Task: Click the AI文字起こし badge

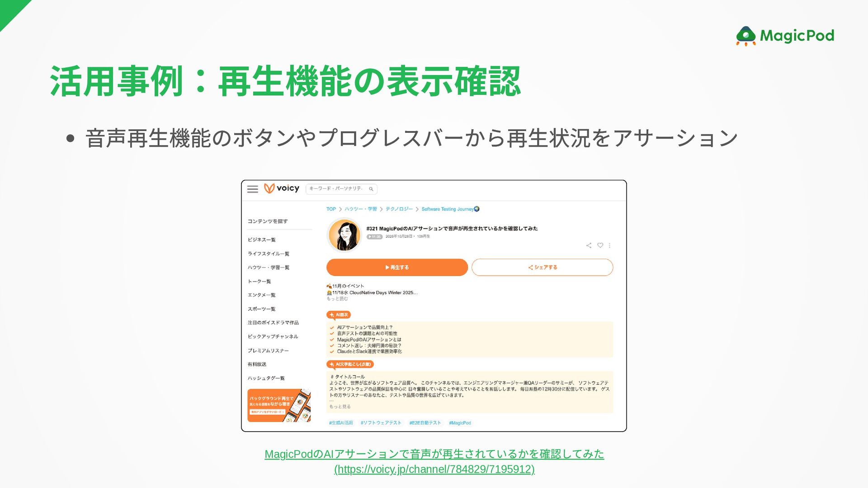Action: point(350,364)
